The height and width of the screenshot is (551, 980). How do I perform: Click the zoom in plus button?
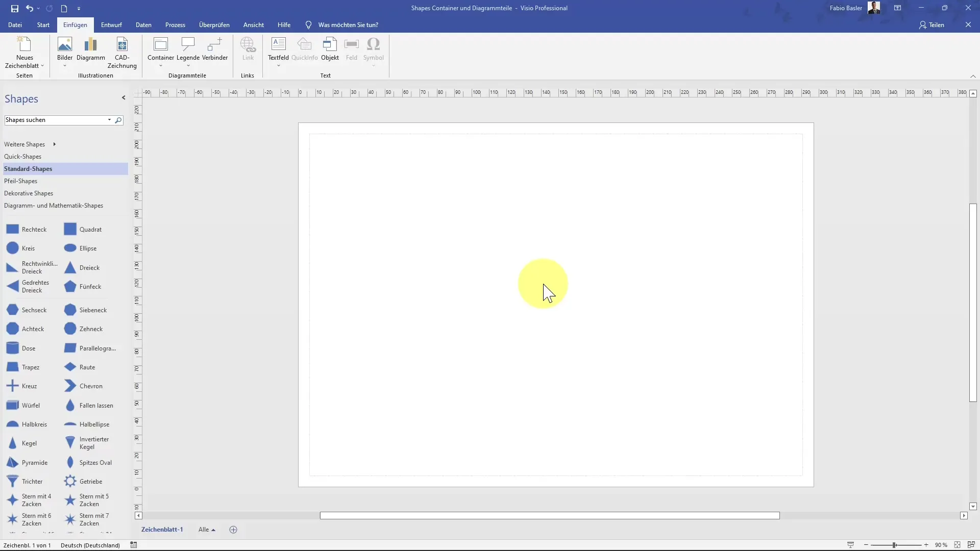(926, 545)
